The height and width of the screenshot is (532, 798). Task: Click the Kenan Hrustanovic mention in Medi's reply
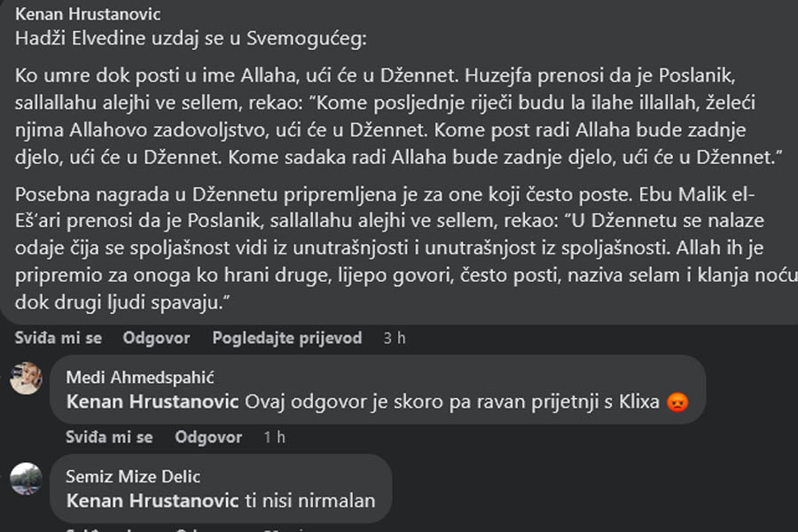point(153,402)
